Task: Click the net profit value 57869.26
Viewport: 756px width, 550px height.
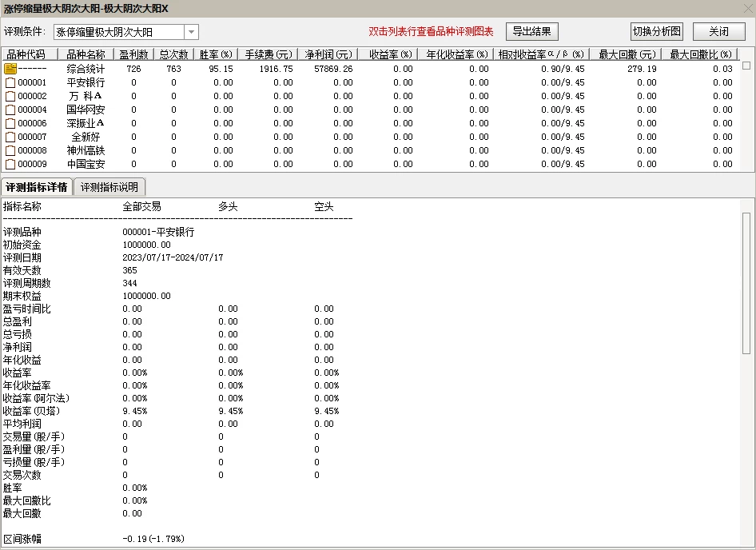Action: pyautogui.click(x=333, y=69)
